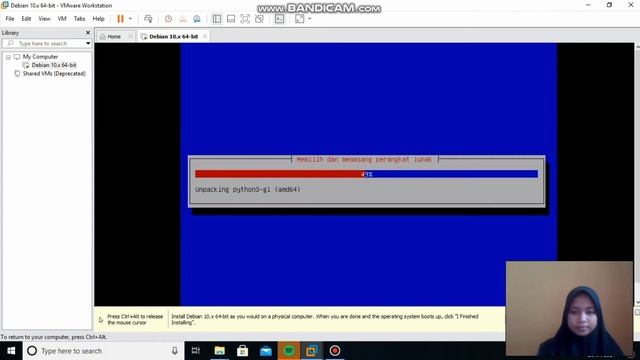Click the 'Install Debian 10.x 64-bit' instructions text
Screen dimensions: 640x360
[324, 319]
